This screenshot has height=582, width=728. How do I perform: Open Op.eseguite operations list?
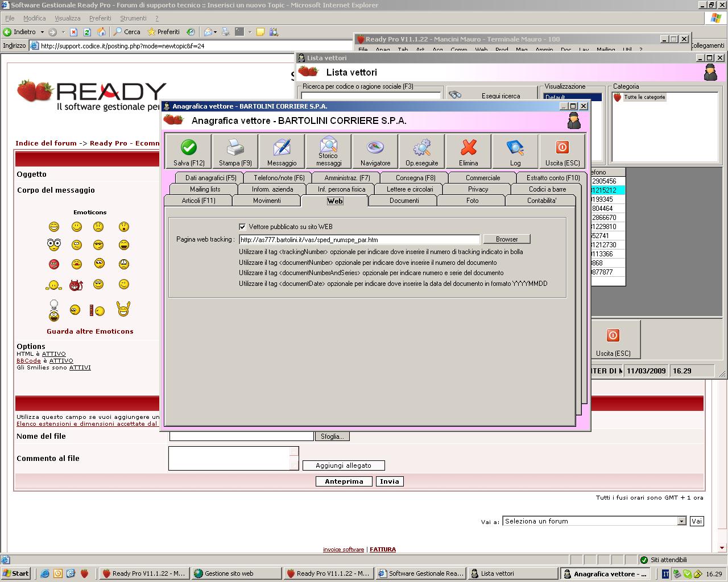(x=422, y=151)
